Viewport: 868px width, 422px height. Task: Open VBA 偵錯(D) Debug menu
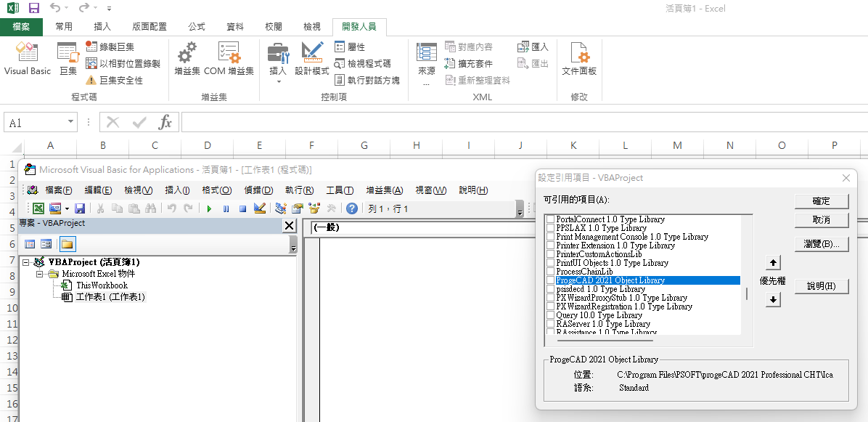click(258, 190)
